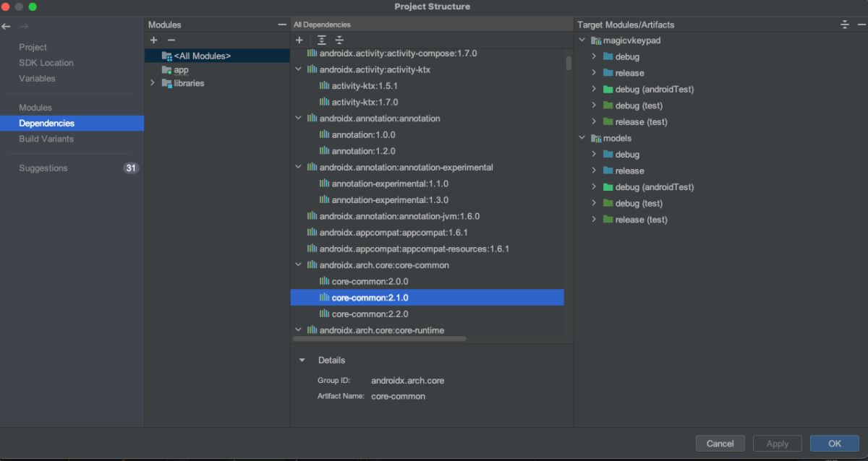The image size is (868, 461).
Task: Click the library icon of core-common:2.2.0
Action: (324, 314)
